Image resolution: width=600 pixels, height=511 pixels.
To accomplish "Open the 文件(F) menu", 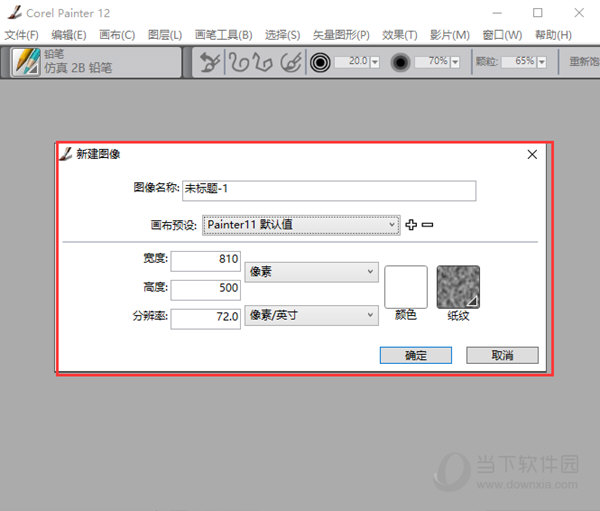I will pos(21,35).
